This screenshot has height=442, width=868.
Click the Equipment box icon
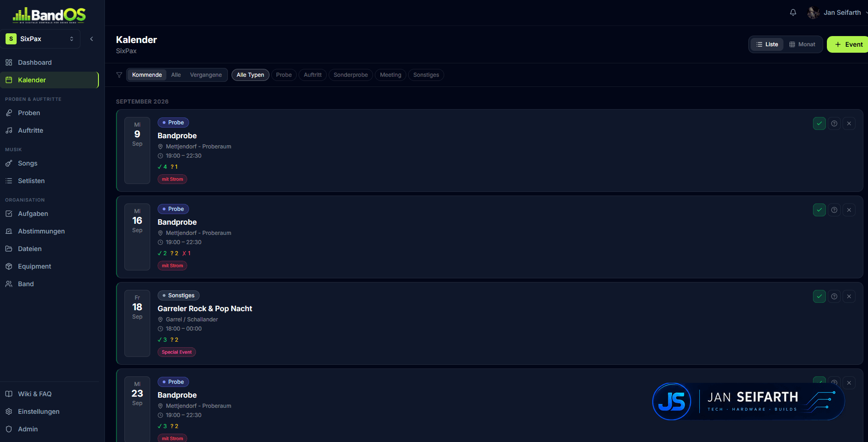tap(9, 266)
